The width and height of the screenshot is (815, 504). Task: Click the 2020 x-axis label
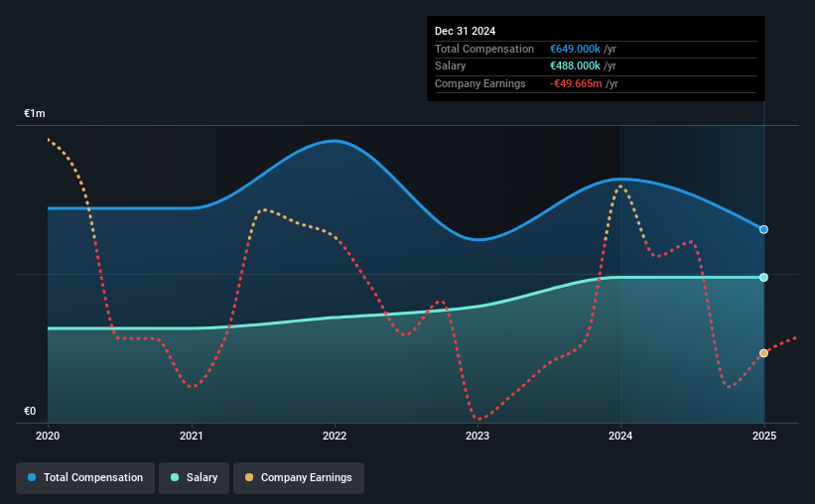coord(48,436)
